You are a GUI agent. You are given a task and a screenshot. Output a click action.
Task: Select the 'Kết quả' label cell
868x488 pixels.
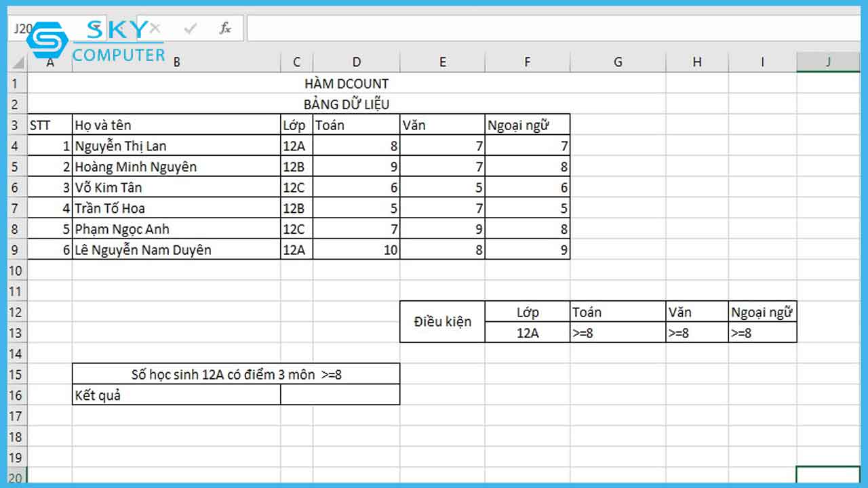[176, 395]
